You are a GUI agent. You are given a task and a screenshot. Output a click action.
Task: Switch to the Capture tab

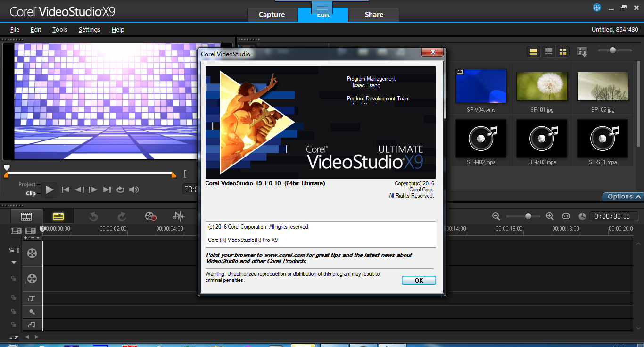tap(272, 15)
